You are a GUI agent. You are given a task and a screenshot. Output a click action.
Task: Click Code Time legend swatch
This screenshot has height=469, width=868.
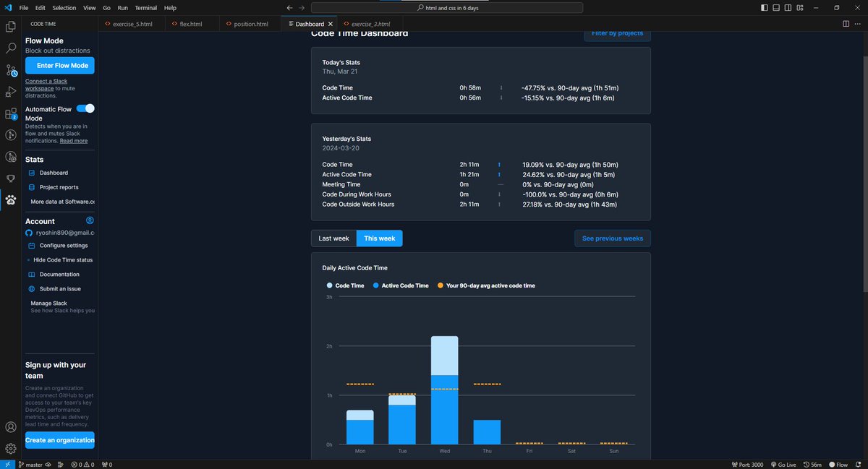pos(330,285)
